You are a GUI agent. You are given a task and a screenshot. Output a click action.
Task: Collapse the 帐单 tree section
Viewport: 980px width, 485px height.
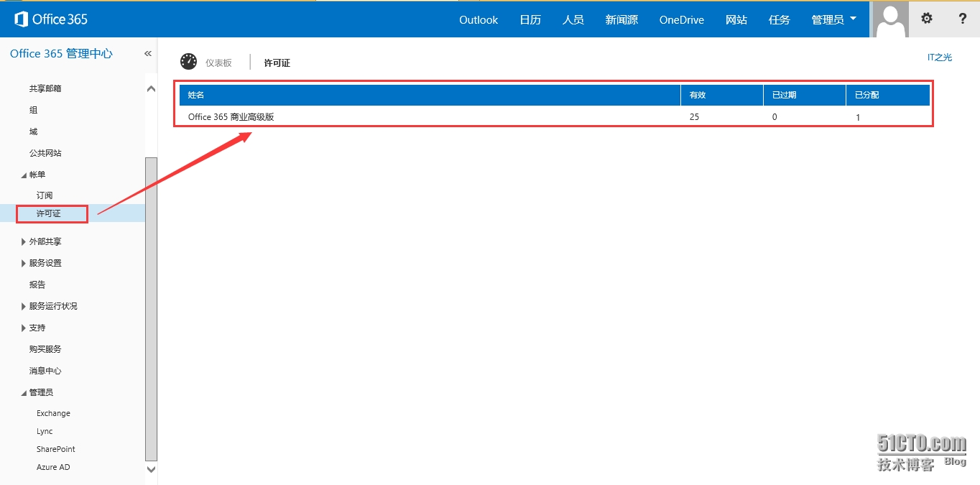tap(24, 175)
